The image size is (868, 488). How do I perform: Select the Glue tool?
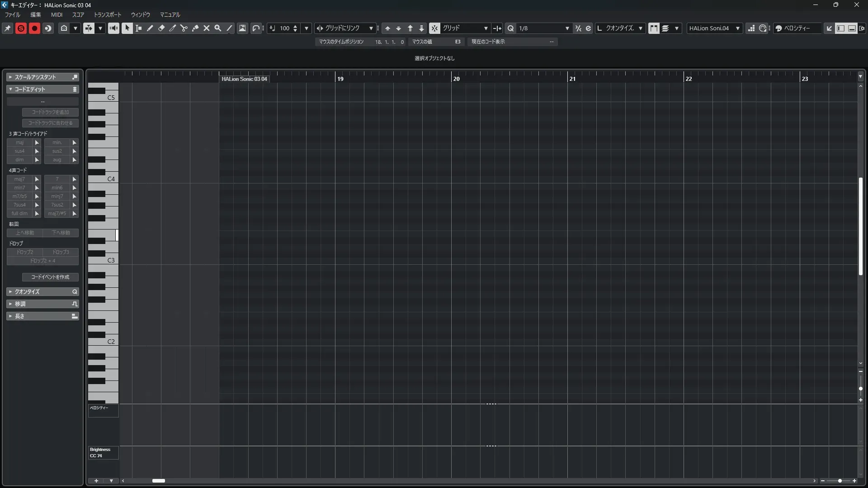point(195,28)
